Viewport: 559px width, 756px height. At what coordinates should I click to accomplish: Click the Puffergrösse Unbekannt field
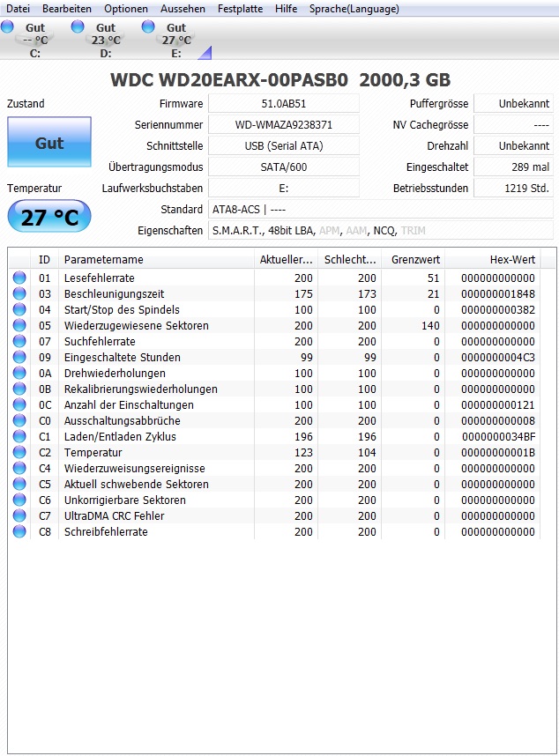514,104
